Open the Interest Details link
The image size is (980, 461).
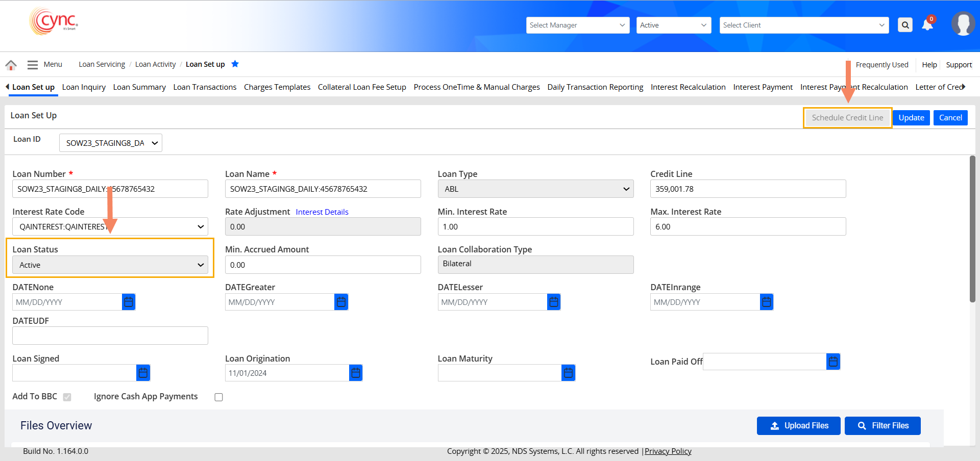[322, 212]
